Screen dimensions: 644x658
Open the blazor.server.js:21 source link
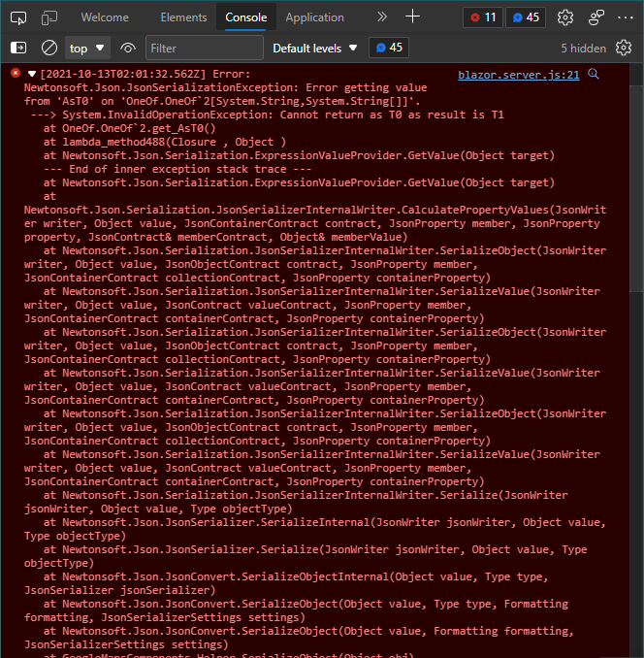pos(519,75)
